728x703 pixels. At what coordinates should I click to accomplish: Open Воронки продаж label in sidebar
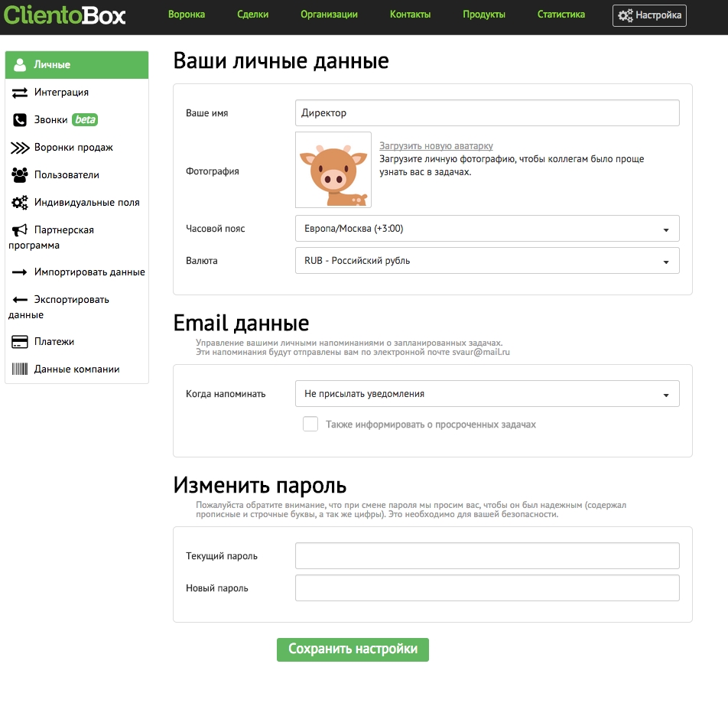tap(73, 148)
